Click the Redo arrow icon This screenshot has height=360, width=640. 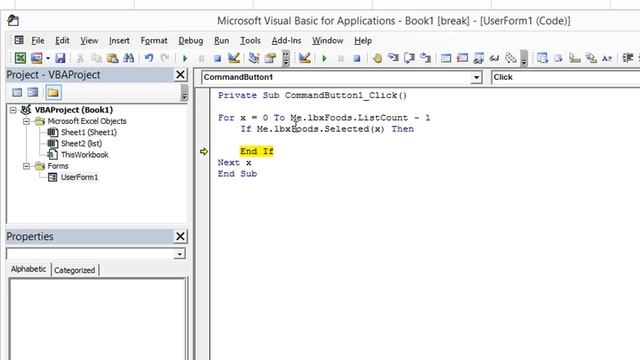tap(165, 58)
